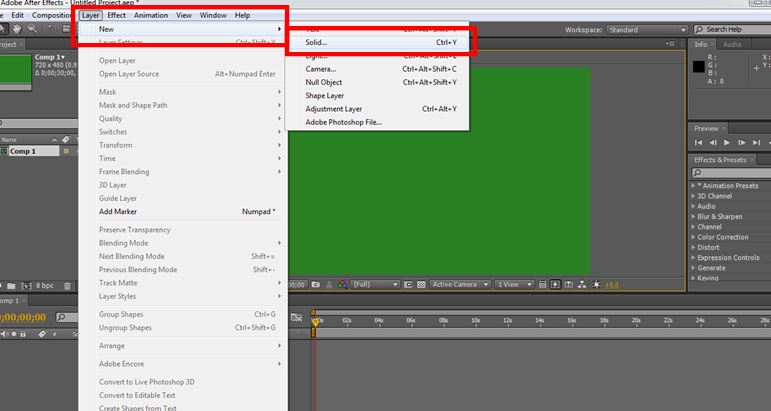Image resolution: width=771 pixels, height=411 pixels.
Task: Toggle the lock column icon in timeline
Action: click(x=23, y=334)
